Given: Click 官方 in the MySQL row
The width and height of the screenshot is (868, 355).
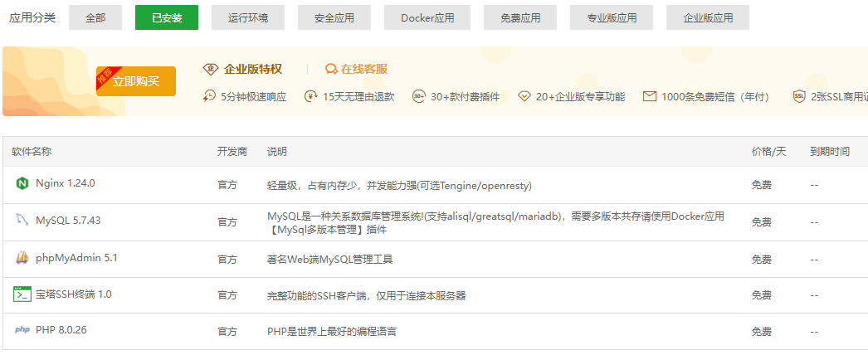Looking at the screenshot, I should tap(227, 222).
